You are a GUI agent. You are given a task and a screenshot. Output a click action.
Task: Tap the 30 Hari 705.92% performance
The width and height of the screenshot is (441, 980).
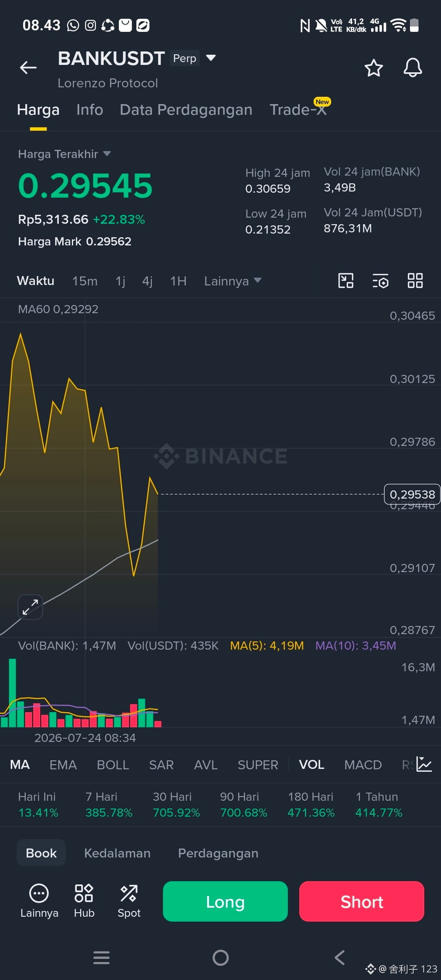(176, 804)
